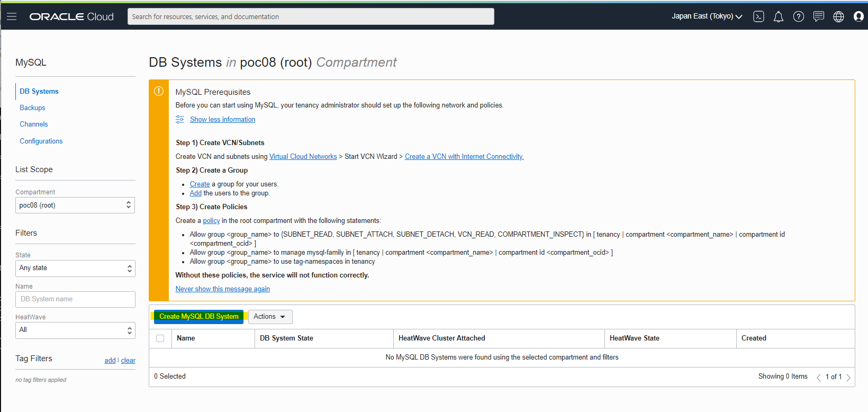The image size is (868, 412).
Task: Open the user profile icon
Action: pyautogui.click(x=858, y=16)
